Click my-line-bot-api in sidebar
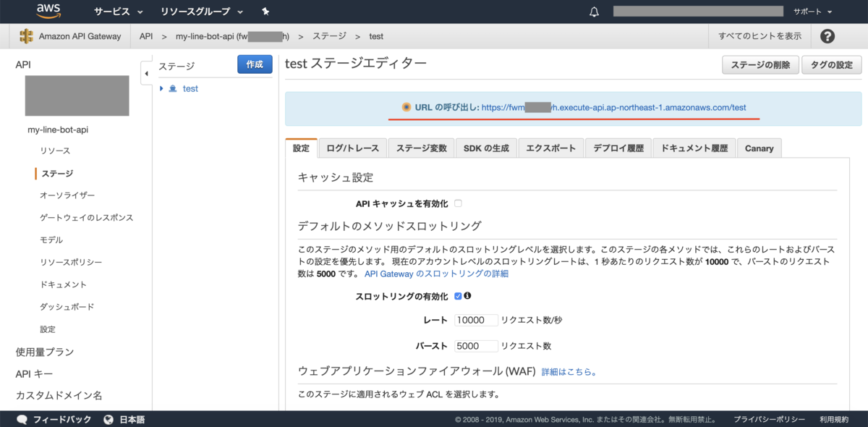This screenshot has height=427, width=868. click(57, 130)
